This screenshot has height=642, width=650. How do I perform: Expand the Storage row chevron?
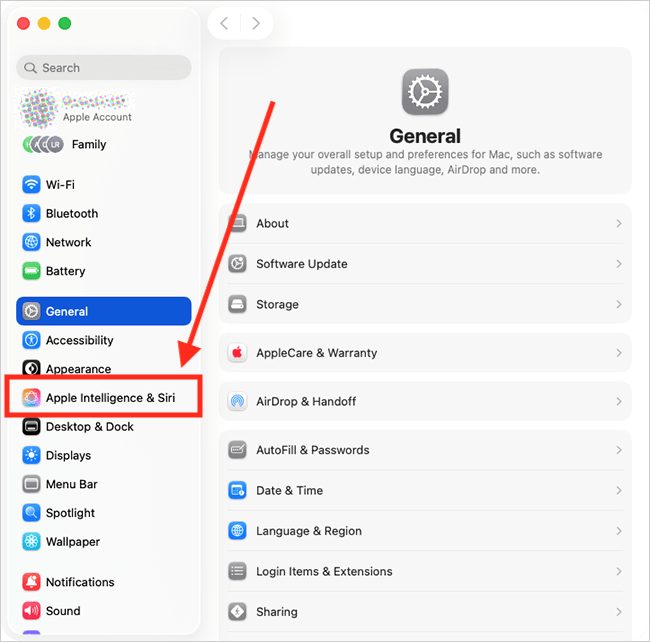point(618,304)
